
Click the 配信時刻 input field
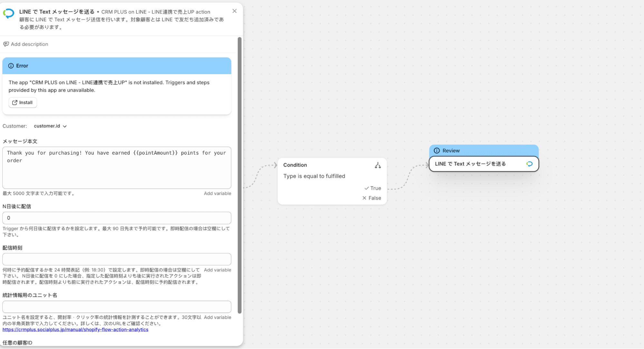tap(117, 259)
